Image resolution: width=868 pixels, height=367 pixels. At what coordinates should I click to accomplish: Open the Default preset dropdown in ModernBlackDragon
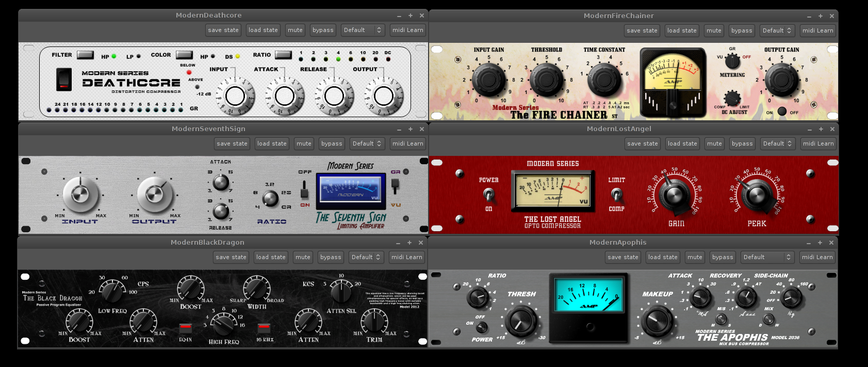(x=366, y=257)
